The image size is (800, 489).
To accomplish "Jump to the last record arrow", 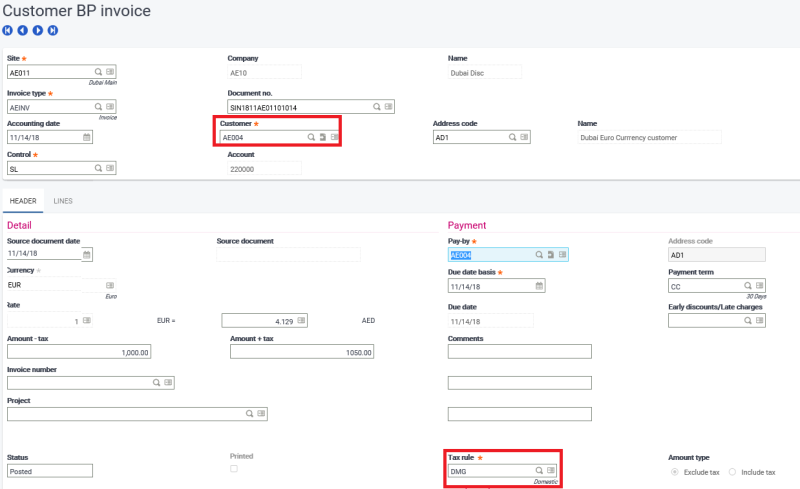I will pyautogui.click(x=52, y=30).
